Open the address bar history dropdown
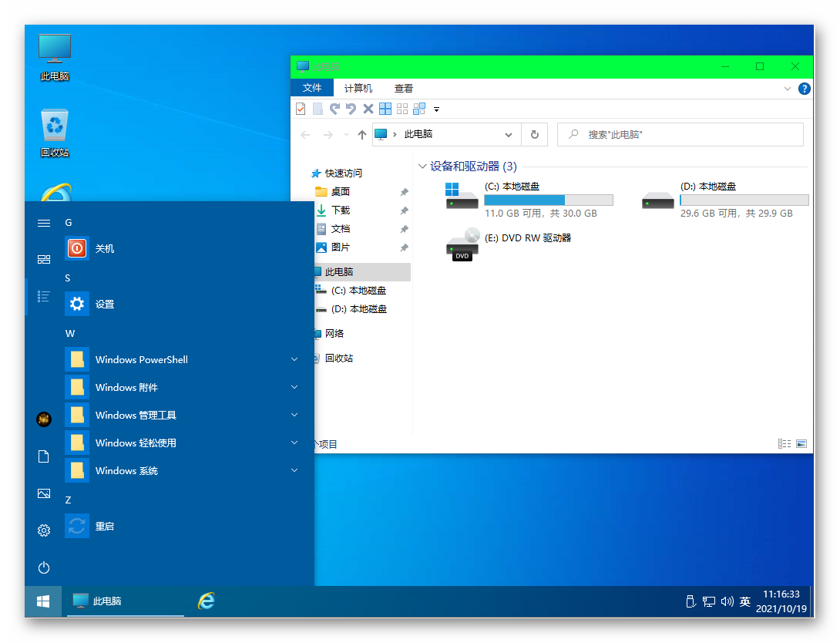The height and width of the screenshot is (643, 840). tap(509, 135)
